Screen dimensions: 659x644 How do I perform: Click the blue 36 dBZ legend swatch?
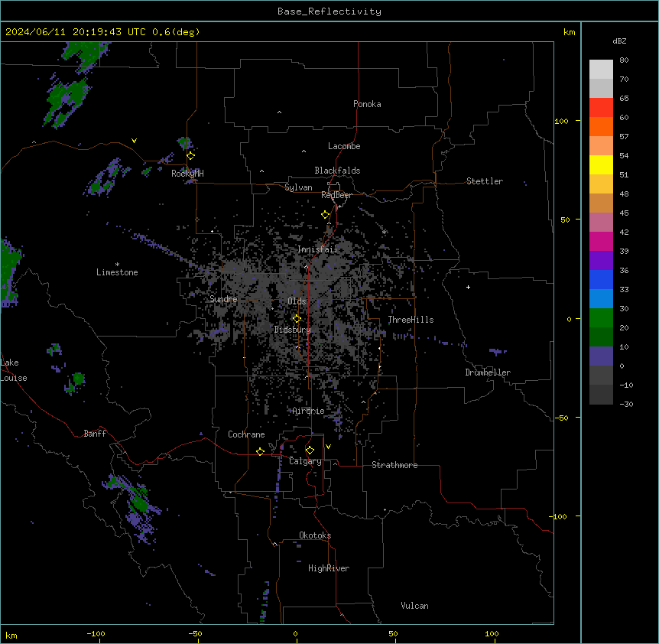coord(601,279)
